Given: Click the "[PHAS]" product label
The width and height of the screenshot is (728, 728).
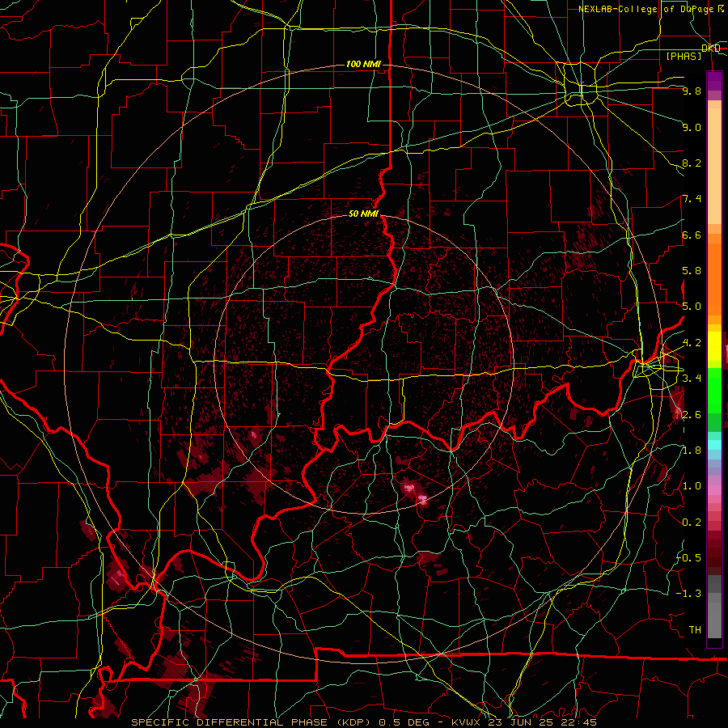Looking at the screenshot, I should [684, 56].
